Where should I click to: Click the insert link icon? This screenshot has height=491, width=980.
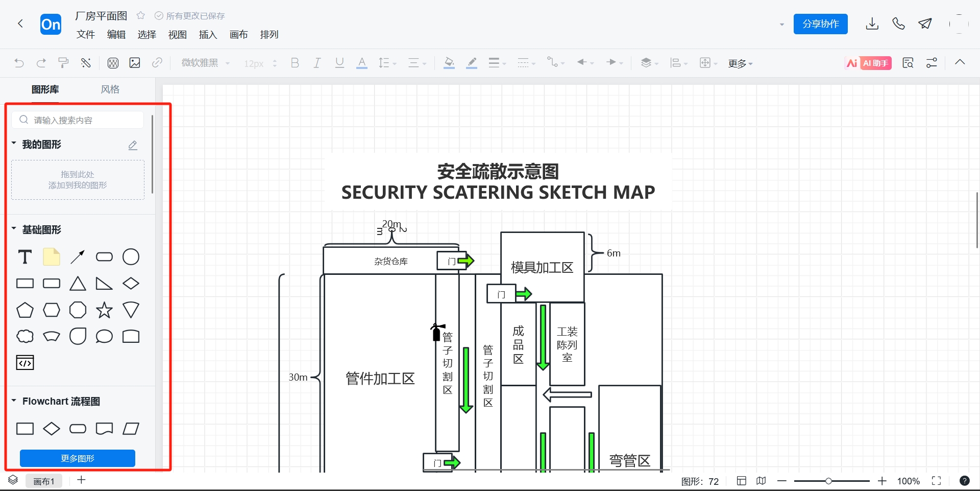157,63
